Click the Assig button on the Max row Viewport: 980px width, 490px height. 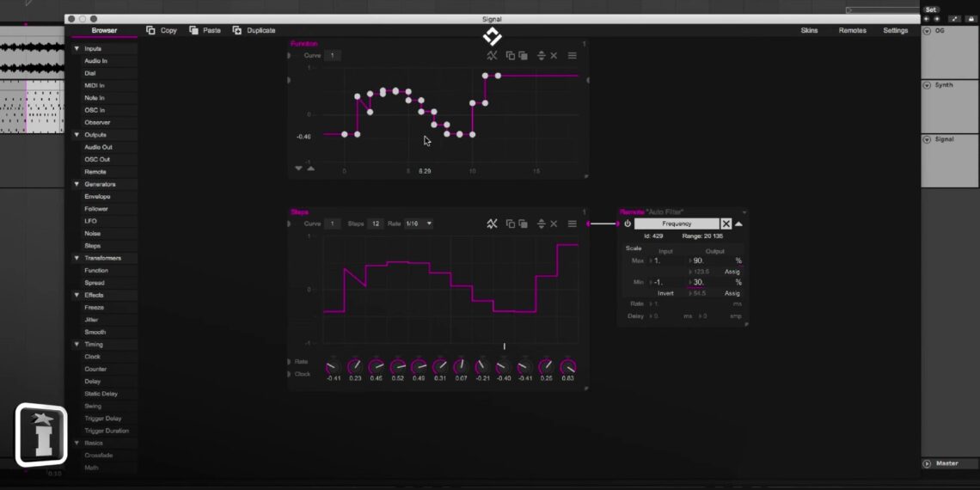[732, 272]
